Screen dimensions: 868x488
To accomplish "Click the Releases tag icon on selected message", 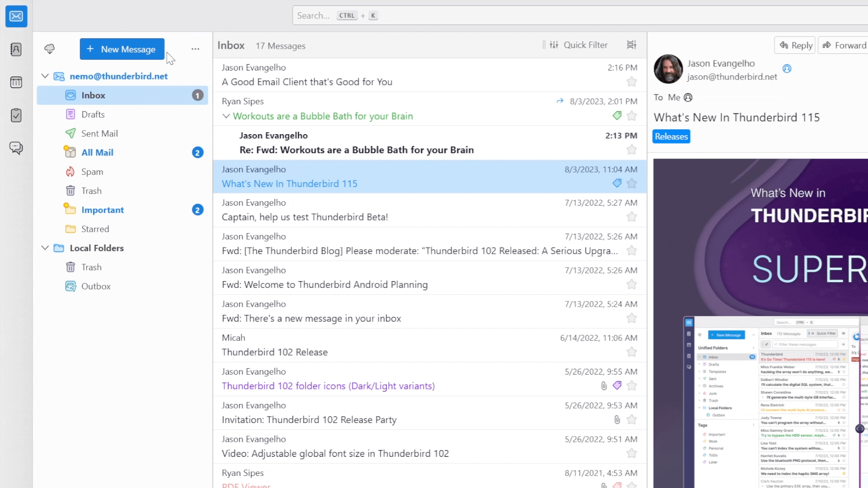I will pyautogui.click(x=617, y=183).
